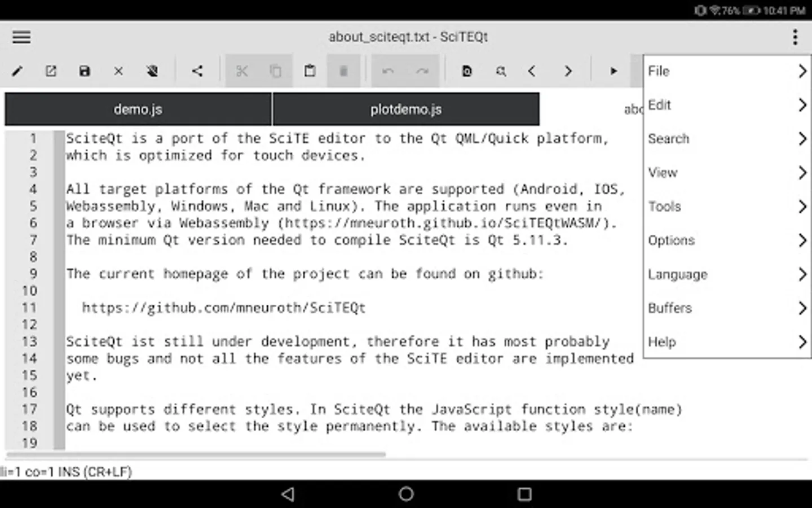
Task: Save the file with the floppy icon
Action: pos(85,71)
